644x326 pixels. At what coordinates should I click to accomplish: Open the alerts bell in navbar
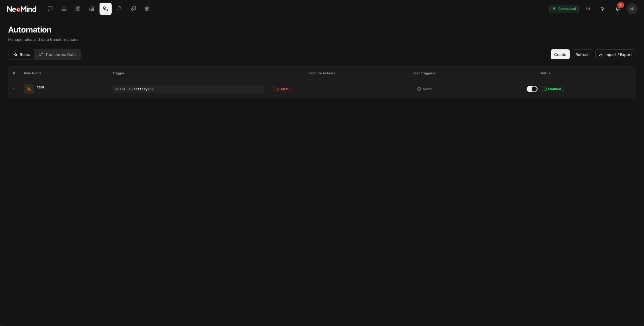tap(119, 9)
